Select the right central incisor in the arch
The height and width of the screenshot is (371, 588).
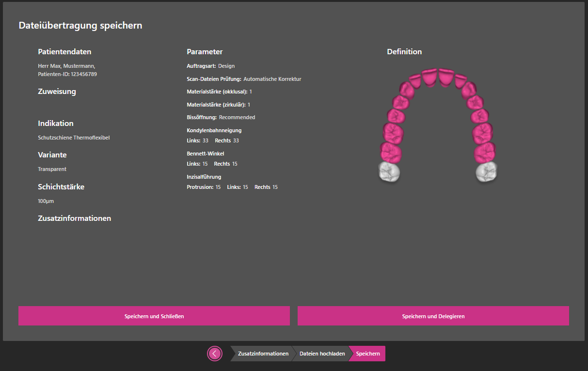point(446,77)
